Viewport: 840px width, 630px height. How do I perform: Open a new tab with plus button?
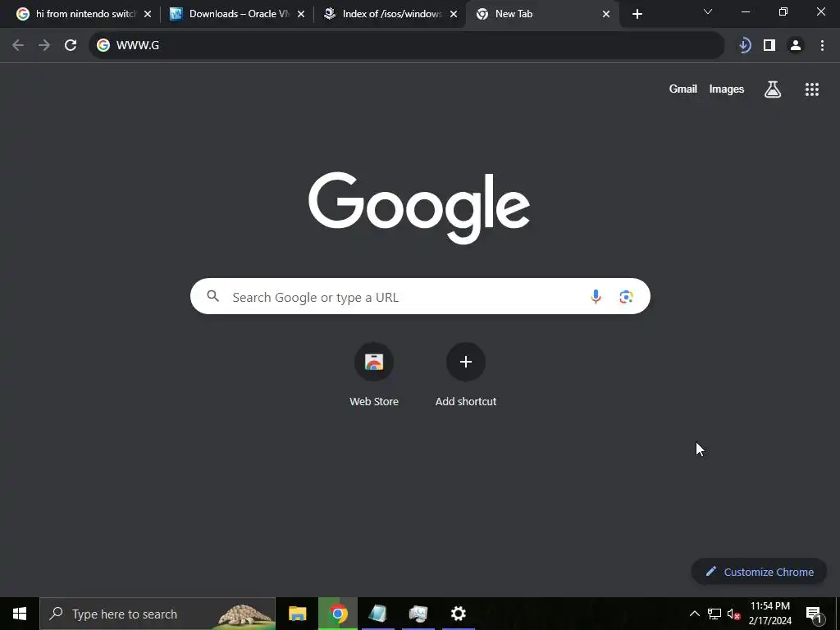pyautogui.click(x=637, y=14)
